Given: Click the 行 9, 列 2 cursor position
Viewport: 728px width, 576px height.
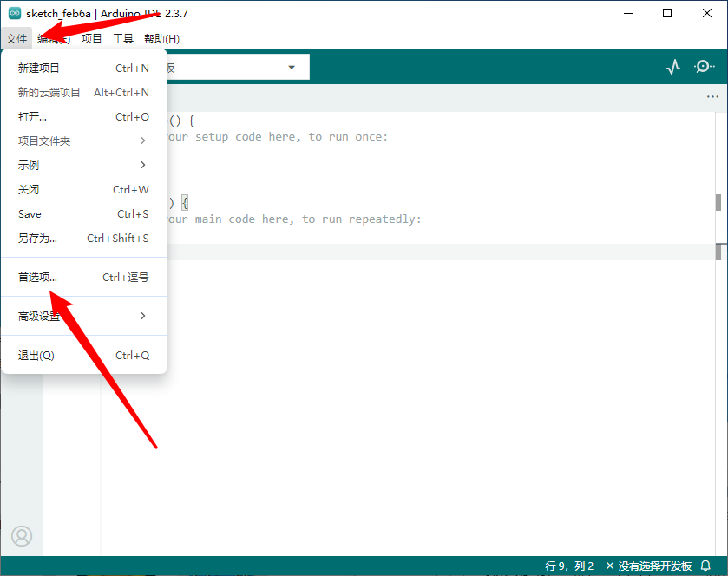Looking at the screenshot, I should (569, 566).
